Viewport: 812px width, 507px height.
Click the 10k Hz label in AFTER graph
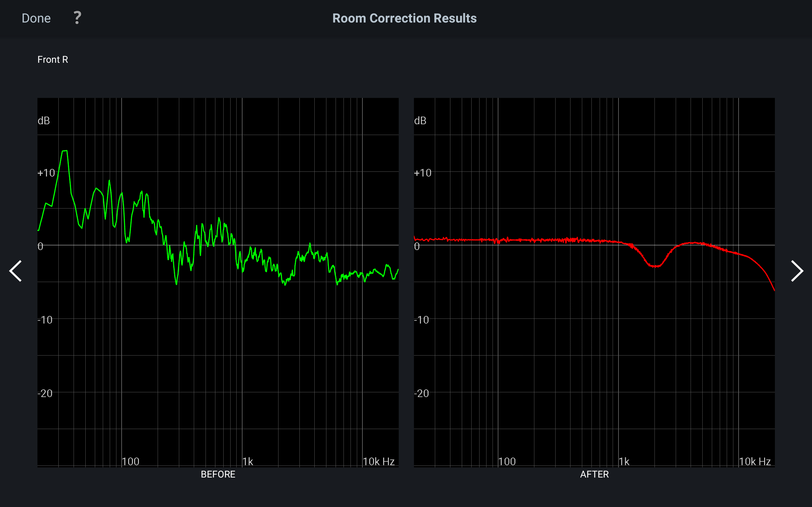click(755, 461)
